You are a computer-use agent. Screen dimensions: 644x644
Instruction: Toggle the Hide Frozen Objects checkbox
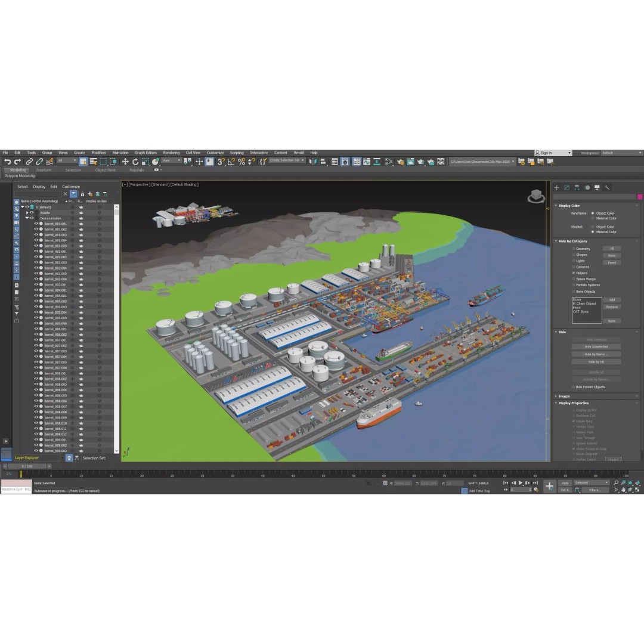tap(574, 387)
